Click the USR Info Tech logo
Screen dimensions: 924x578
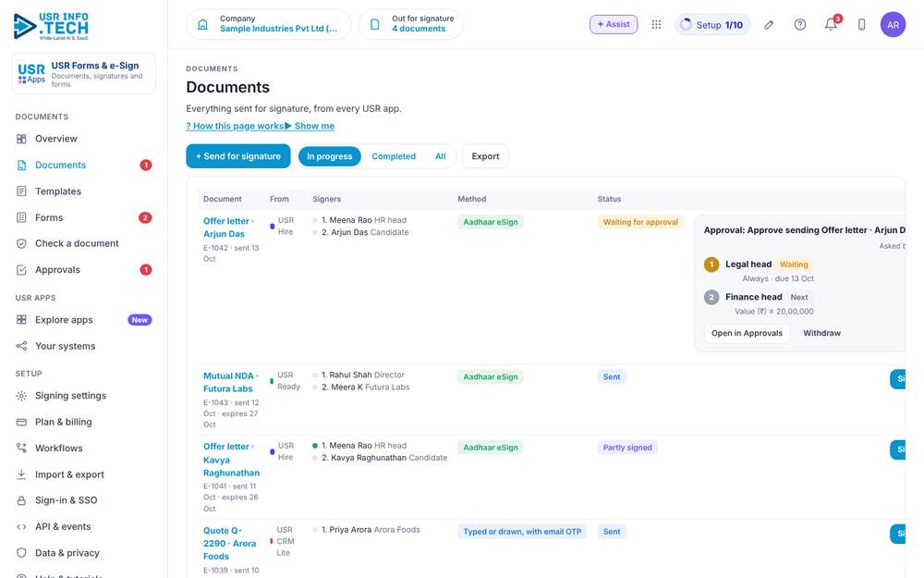[x=51, y=27]
